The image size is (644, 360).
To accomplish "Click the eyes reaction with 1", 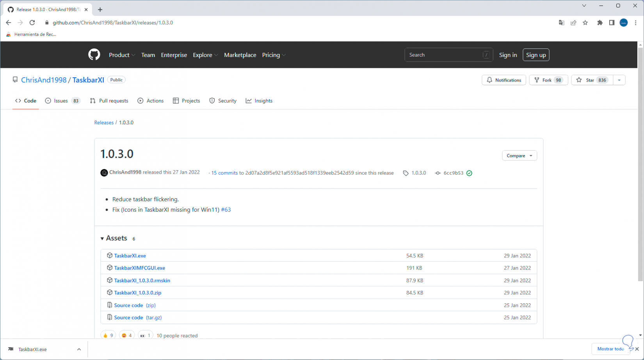I will coord(145,335).
